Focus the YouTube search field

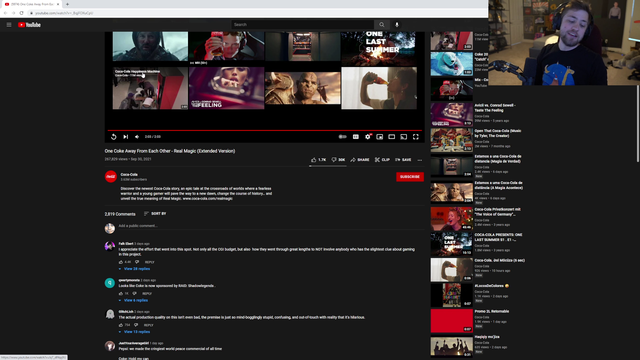pos(302,24)
